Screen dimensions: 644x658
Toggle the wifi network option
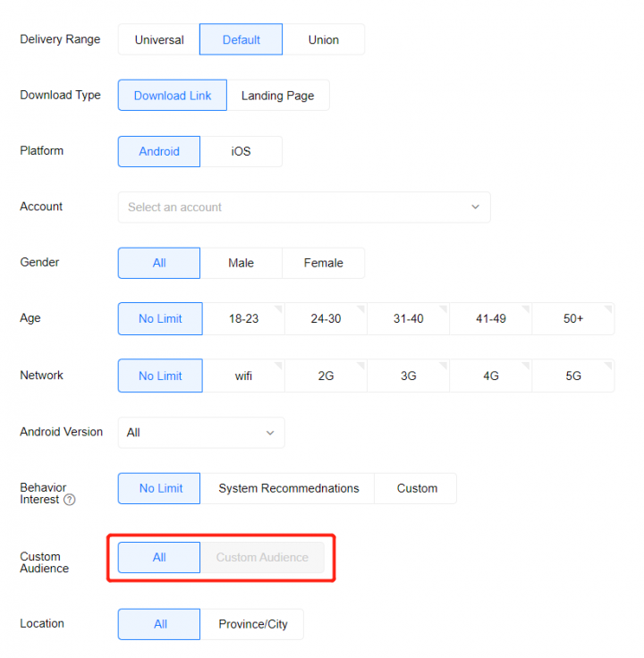[x=243, y=376]
